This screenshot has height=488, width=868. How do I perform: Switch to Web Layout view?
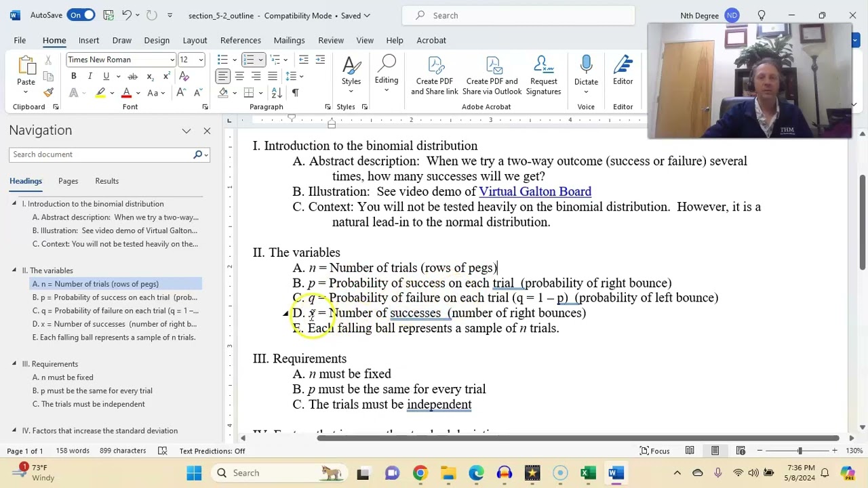(741, 451)
